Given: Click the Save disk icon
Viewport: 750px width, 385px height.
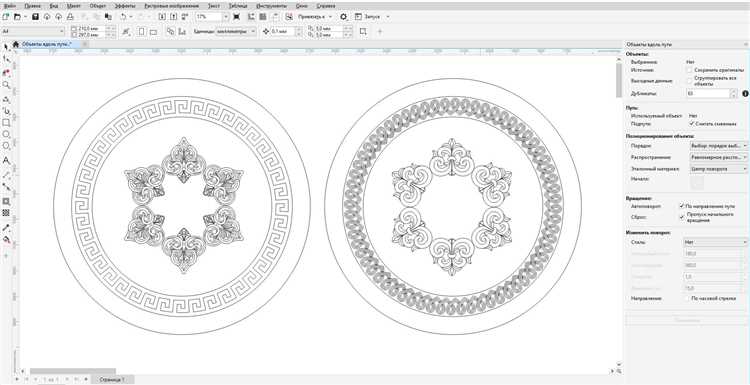Looking at the screenshot, I should (x=35, y=17).
